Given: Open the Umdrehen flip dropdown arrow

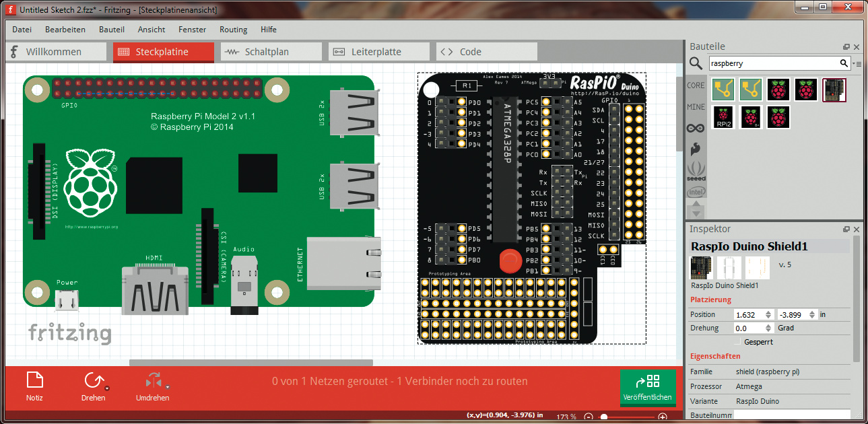Looking at the screenshot, I should (x=168, y=388).
